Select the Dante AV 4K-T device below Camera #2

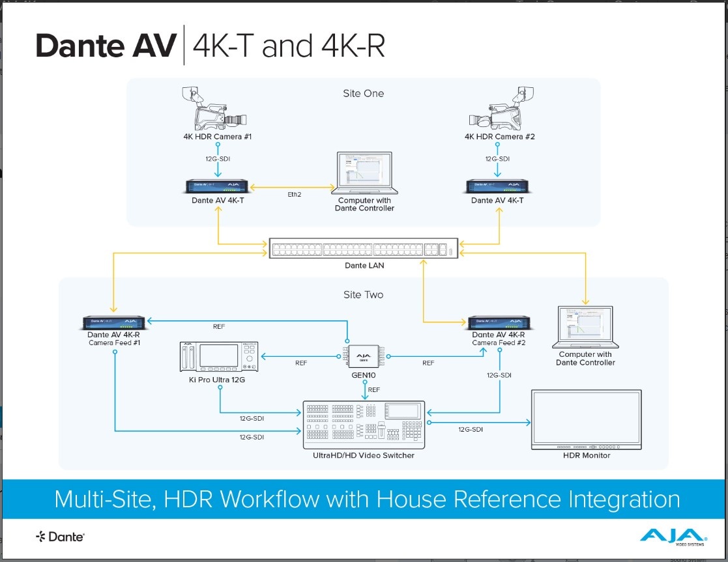tap(497, 186)
